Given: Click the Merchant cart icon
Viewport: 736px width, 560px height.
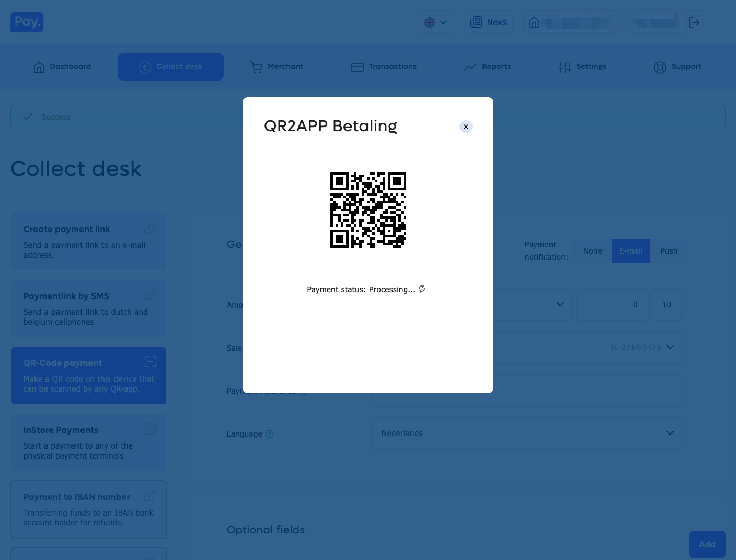Looking at the screenshot, I should (256, 67).
